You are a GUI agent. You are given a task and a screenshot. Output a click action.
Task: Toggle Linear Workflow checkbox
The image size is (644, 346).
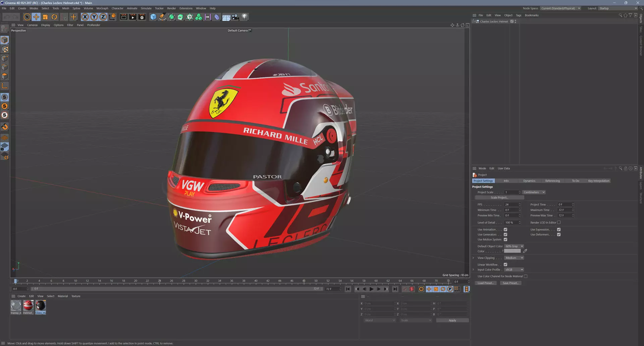coord(505,264)
